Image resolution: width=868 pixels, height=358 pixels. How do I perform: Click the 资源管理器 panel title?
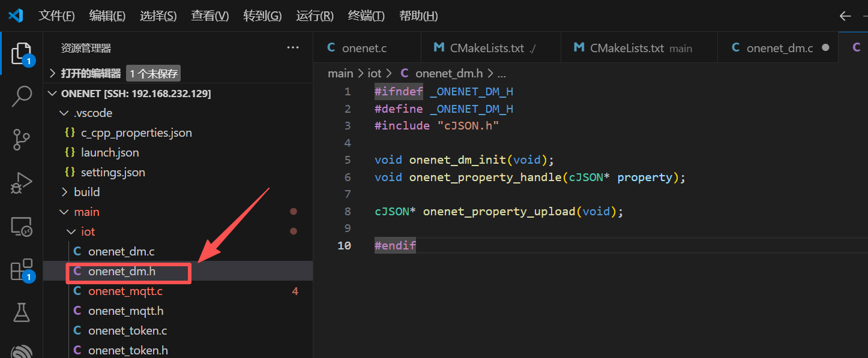(x=86, y=48)
